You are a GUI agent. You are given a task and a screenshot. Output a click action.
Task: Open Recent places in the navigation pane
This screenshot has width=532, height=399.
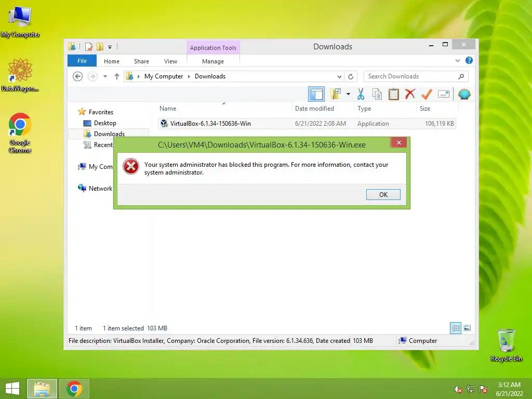tap(98, 145)
